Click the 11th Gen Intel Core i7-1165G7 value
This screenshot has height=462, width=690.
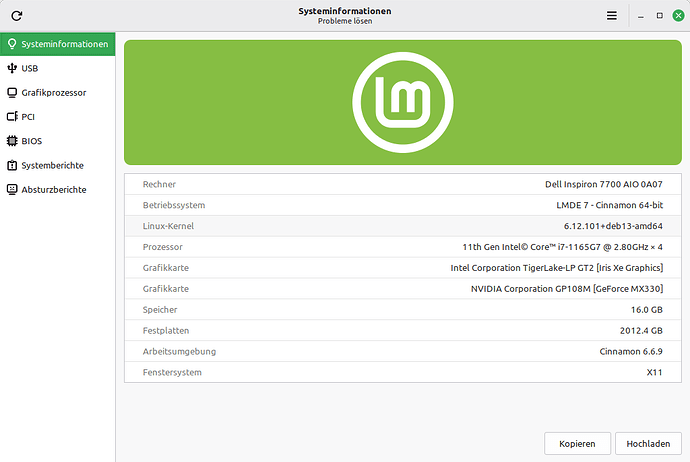pyautogui.click(x=562, y=247)
